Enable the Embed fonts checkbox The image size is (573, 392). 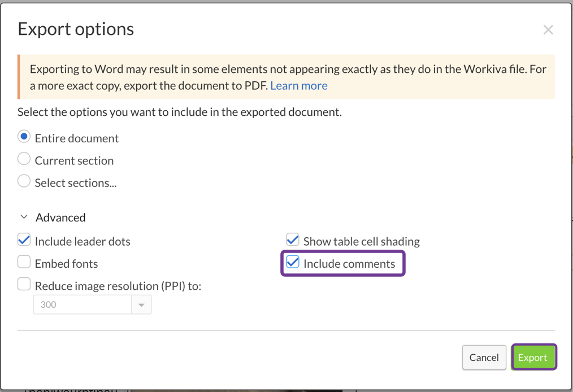pyautogui.click(x=24, y=263)
